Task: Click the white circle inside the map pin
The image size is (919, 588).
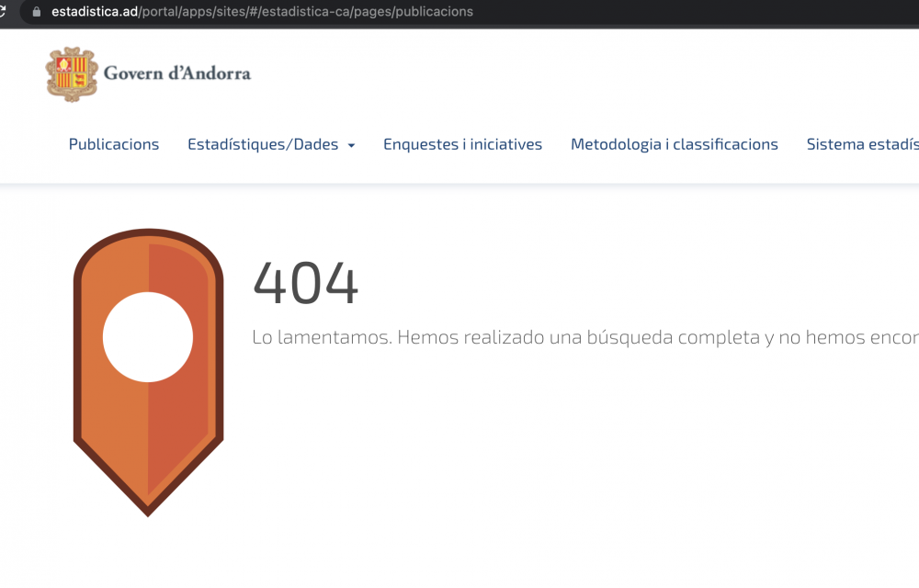Action: (148, 337)
